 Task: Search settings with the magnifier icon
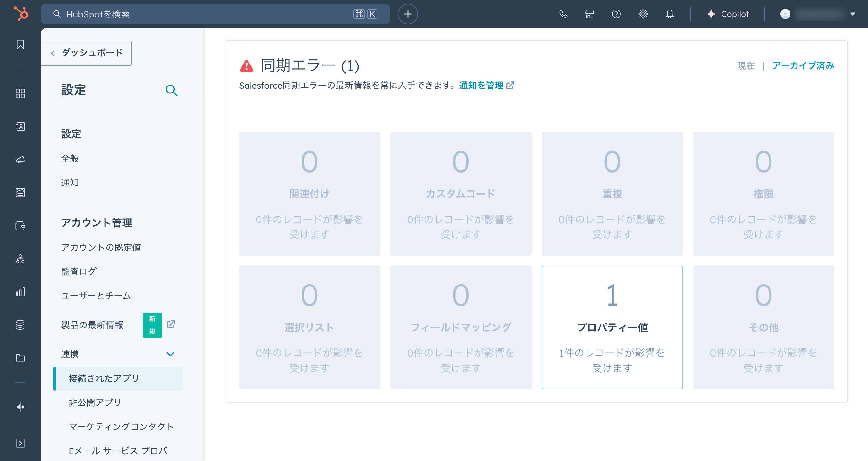172,90
